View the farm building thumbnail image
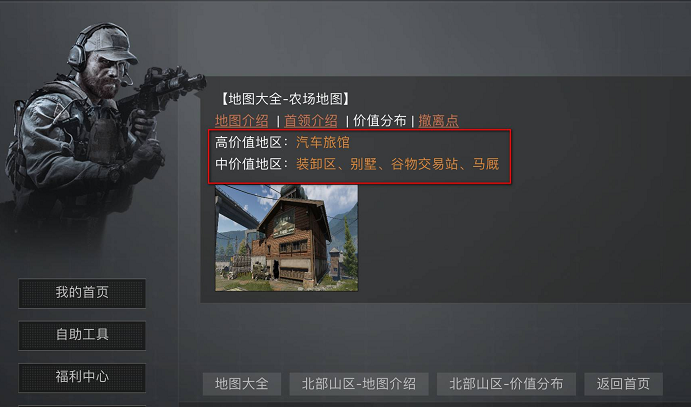 286,238
